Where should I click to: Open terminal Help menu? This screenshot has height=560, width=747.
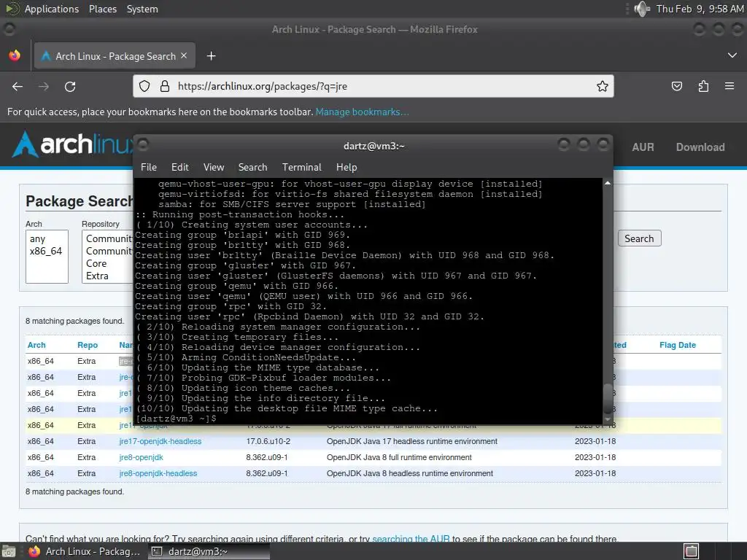point(347,167)
